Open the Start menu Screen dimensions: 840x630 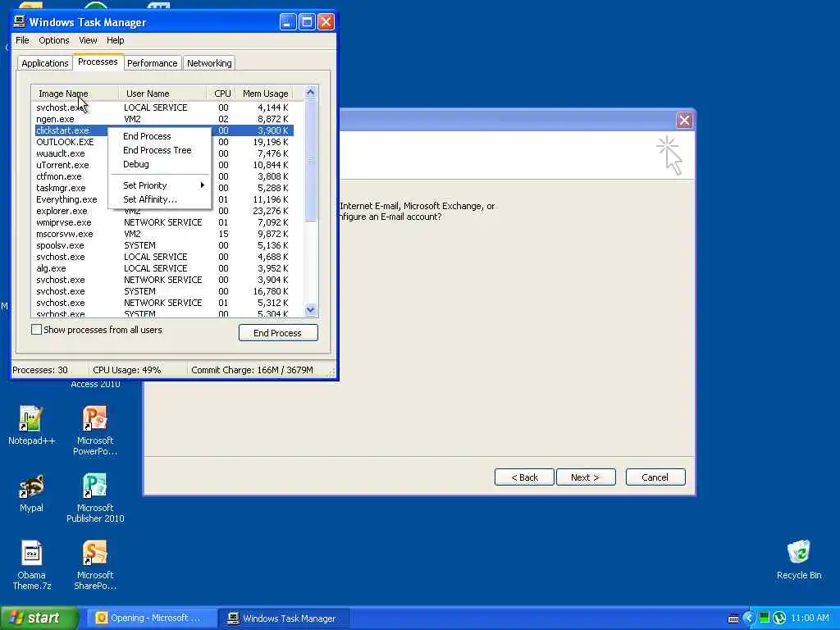pyautogui.click(x=39, y=618)
